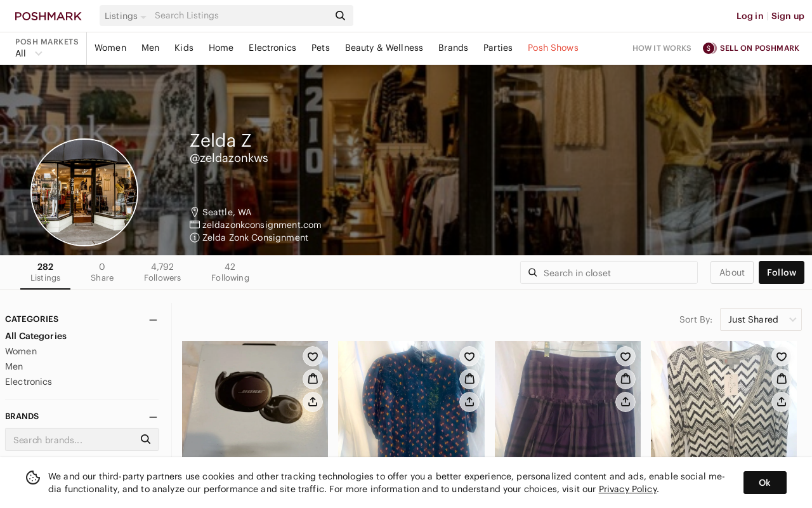Viewport: 812px width, 508px height.
Task: Open the Posh Markets All dropdown
Action: coord(29,53)
